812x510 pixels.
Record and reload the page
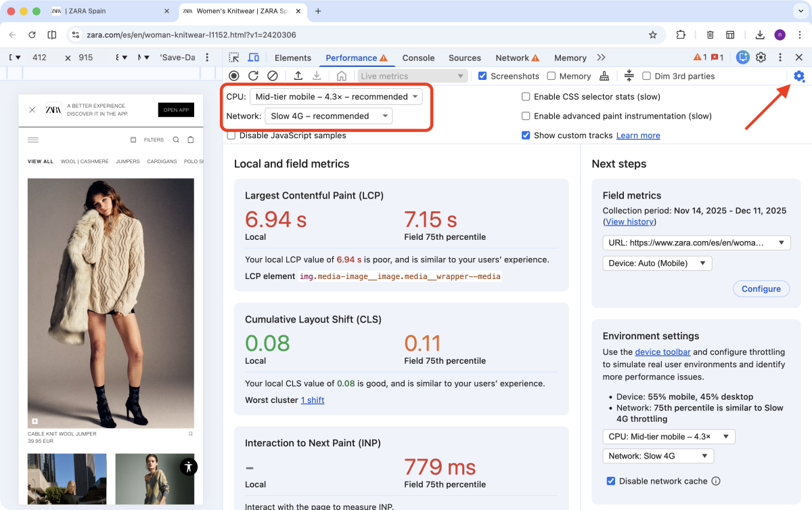[254, 76]
